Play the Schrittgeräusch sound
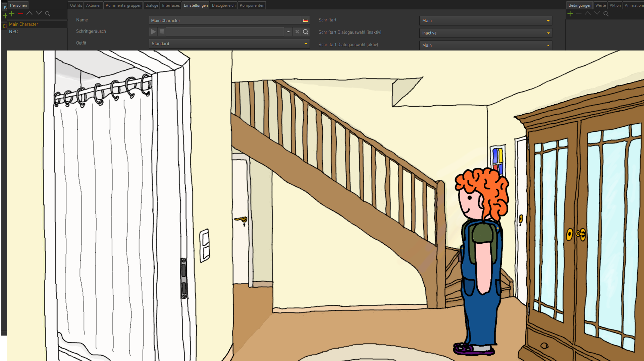The image size is (644, 361). point(153,32)
